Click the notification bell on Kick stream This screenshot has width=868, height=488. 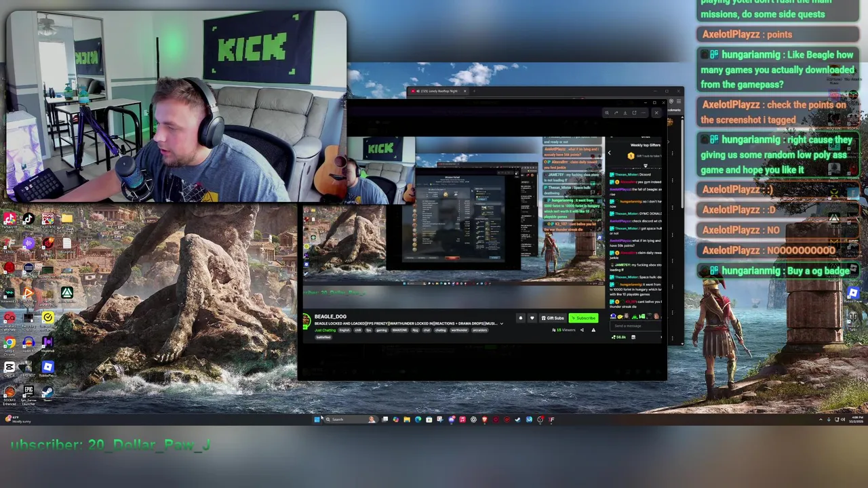(521, 318)
